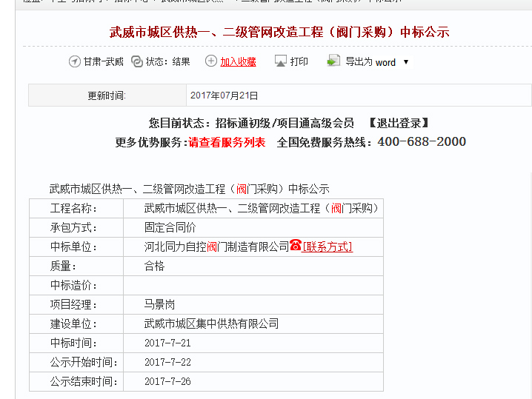
Task: Open the 加入收藏 favorites link
Action: pyautogui.click(x=238, y=62)
